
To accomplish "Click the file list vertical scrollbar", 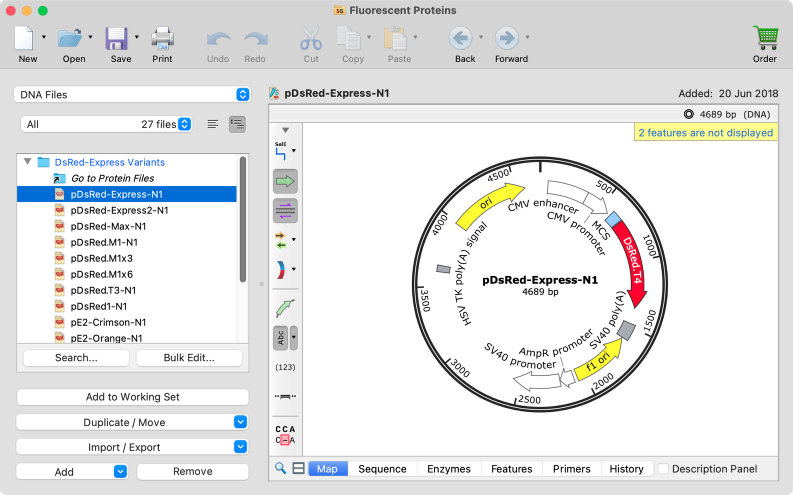I will click(x=243, y=219).
